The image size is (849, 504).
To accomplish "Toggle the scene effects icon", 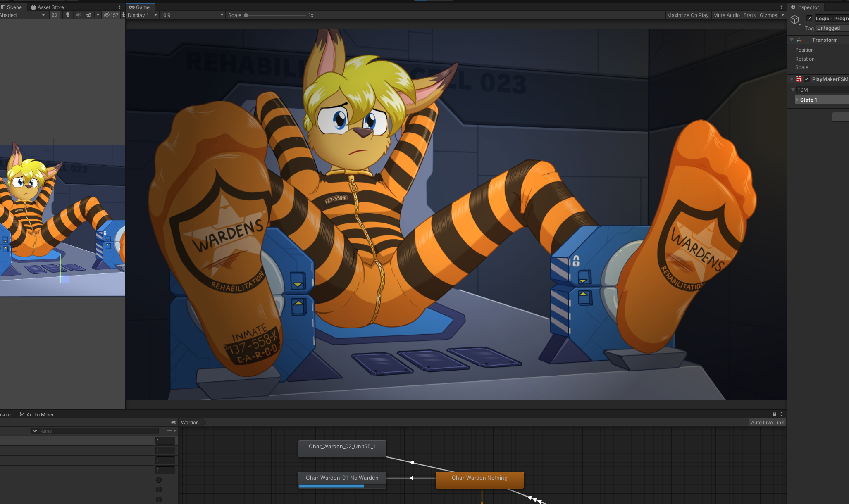I will click(x=89, y=15).
